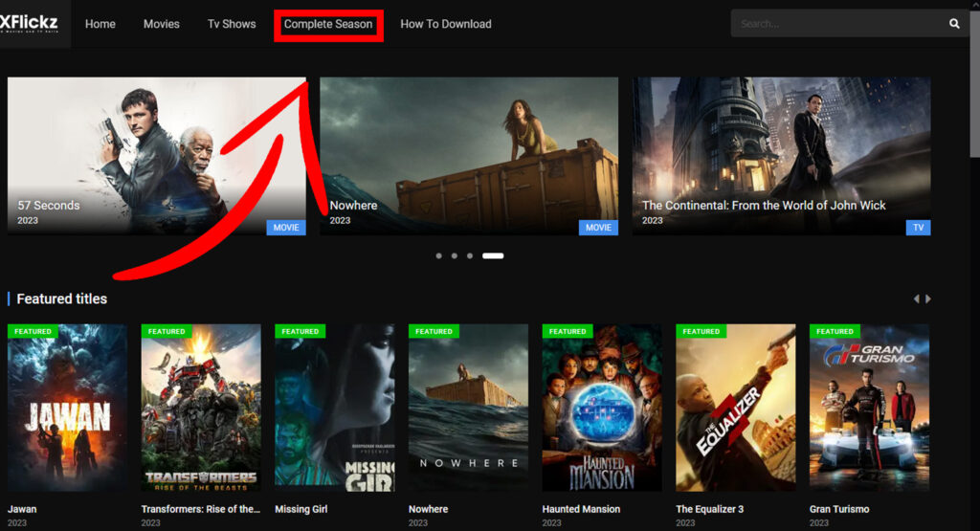This screenshot has width=980, height=531.
Task: Click the Featured titles heading
Action: 62,299
